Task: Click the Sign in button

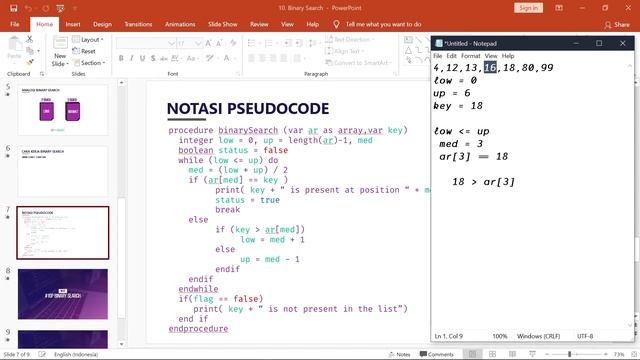Action: pos(528,8)
